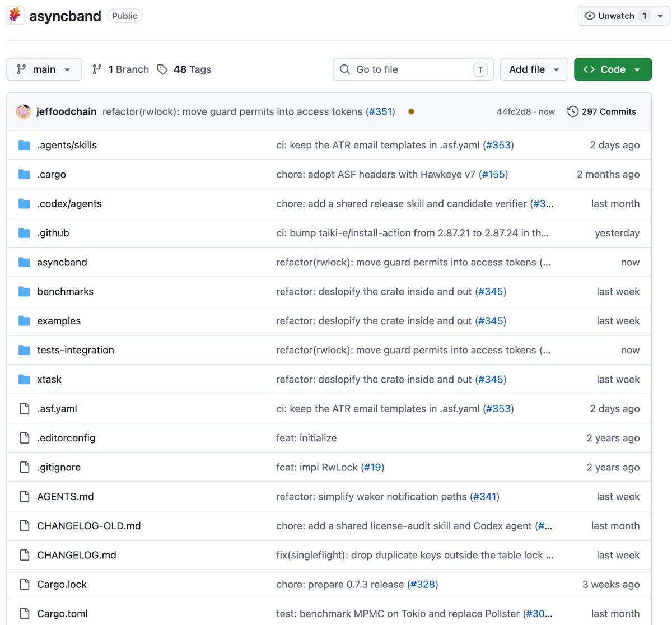Image resolution: width=672 pixels, height=625 pixels.
Task: Open the CHANGELOG-OLD.md file
Action: click(x=89, y=526)
